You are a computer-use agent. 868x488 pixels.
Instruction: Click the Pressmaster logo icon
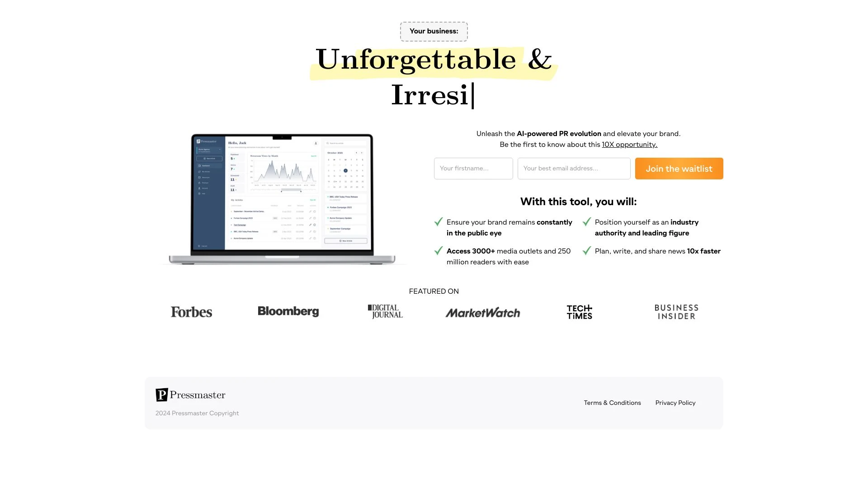tap(160, 394)
